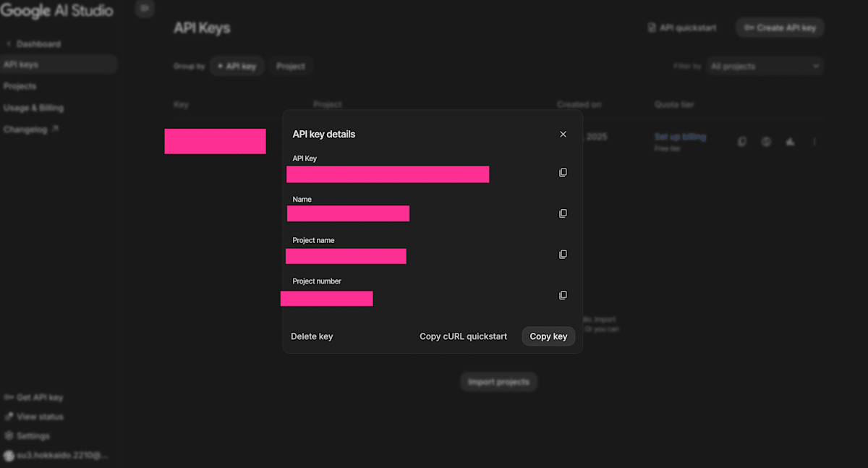Collapse the sidebar with the panel icon
The width and height of the screenshot is (868, 468).
tap(145, 8)
